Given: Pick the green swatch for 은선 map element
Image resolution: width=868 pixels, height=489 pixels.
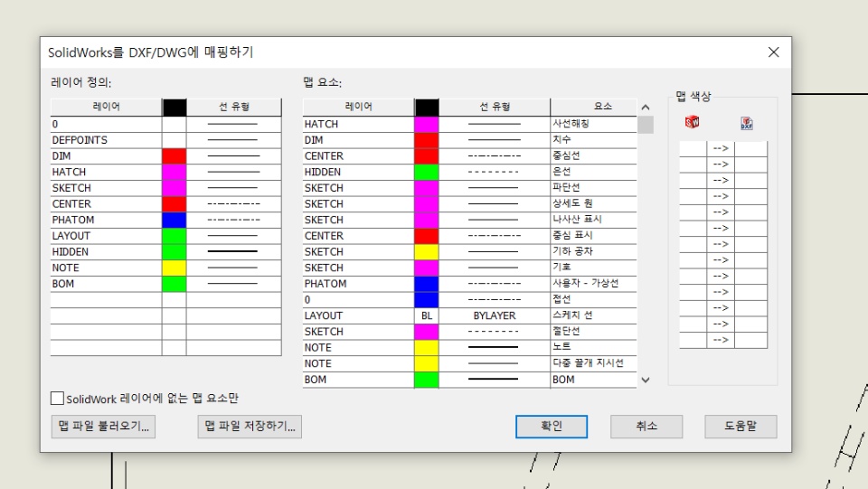Looking at the screenshot, I should pos(427,172).
